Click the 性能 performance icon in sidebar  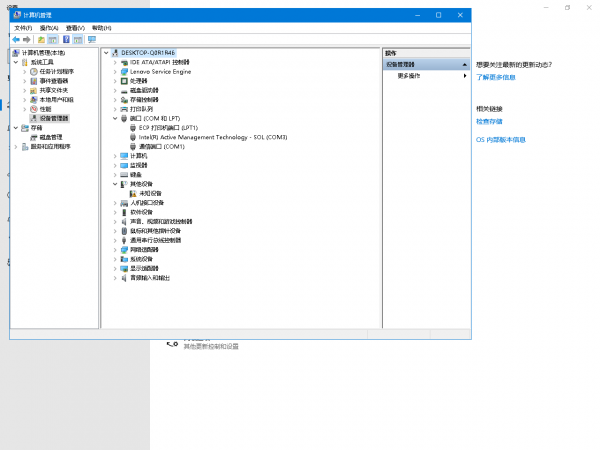coord(33,109)
